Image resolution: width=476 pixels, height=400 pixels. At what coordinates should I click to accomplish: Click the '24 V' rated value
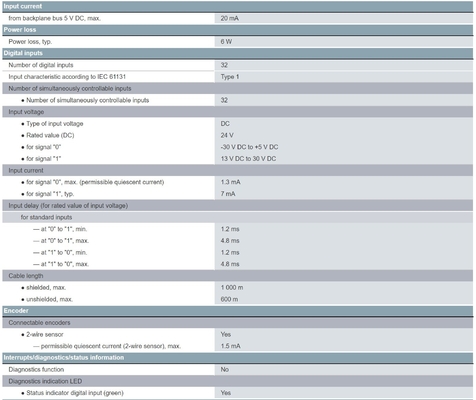[227, 135]
